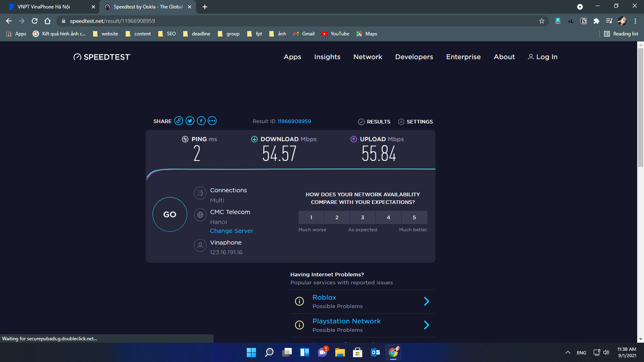This screenshot has width=644, height=362.
Task: Share the result on Facebook
Action: pyautogui.click(x=201, y=121)
